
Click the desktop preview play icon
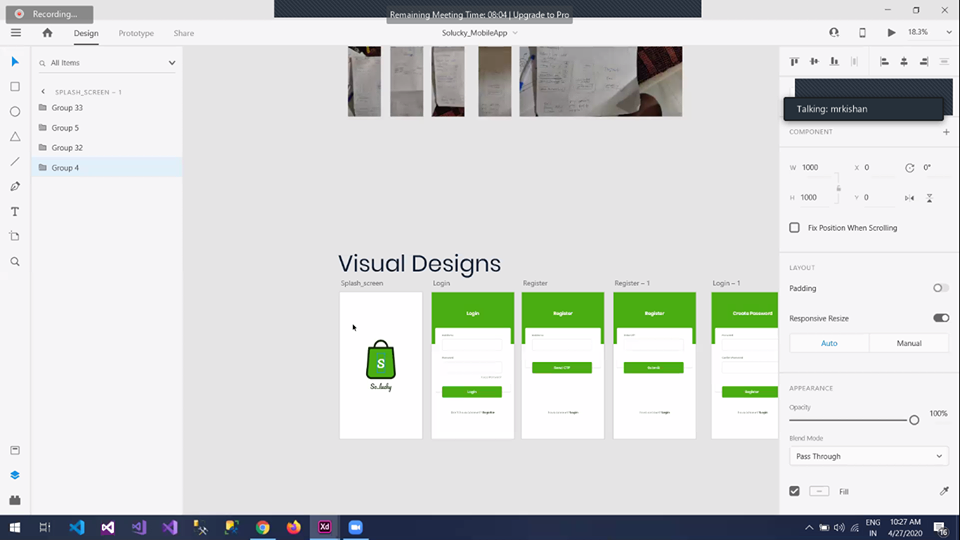click(891, 33)
